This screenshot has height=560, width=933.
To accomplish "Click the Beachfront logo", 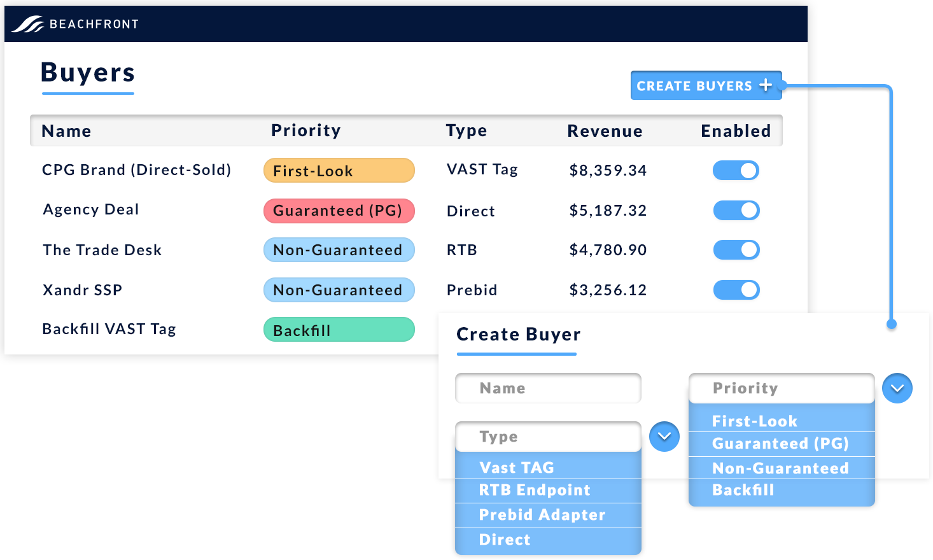I will point(75,24).
